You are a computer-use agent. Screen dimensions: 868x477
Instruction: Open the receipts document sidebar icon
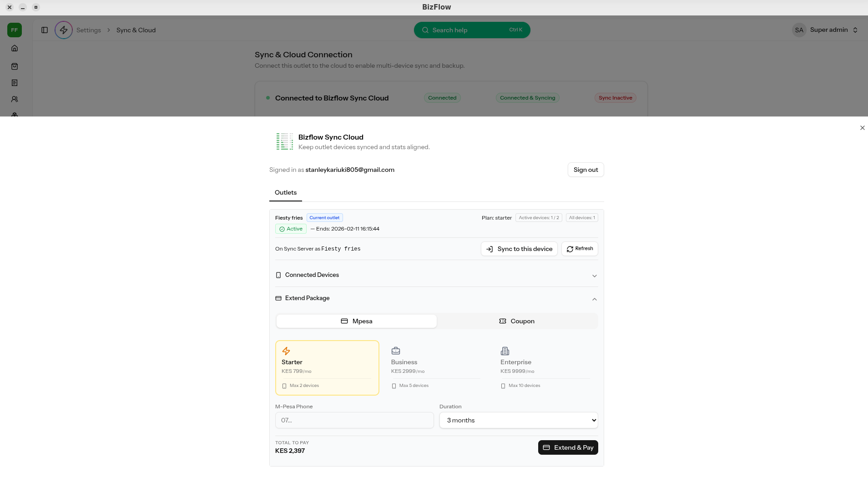(15, 83)
